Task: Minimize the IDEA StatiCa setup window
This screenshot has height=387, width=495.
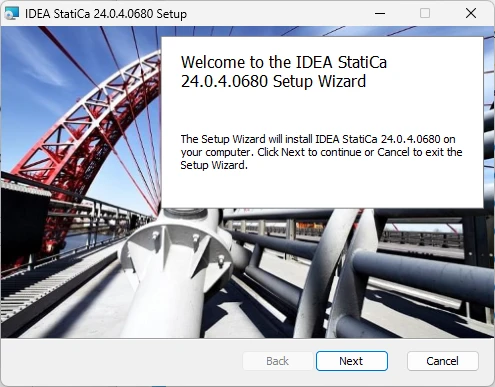Action: click(380, 14)
